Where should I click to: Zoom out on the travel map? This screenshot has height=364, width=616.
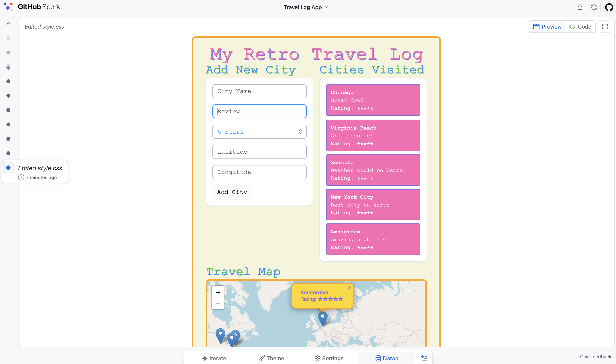pyautogui.click(x=218, y=304)
